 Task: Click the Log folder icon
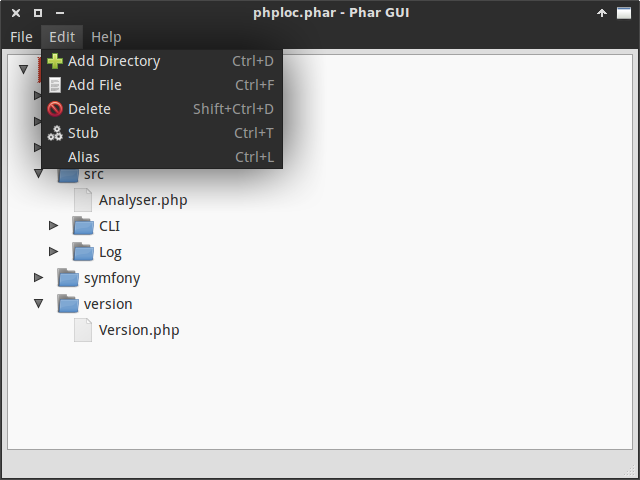coord(83,252)
